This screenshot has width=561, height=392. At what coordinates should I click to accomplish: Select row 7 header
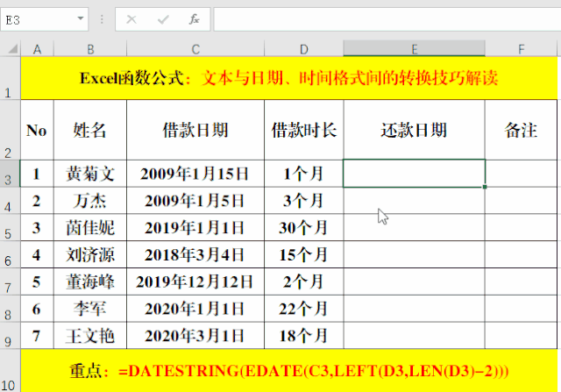pyautogui.click(x=10, y=282)
